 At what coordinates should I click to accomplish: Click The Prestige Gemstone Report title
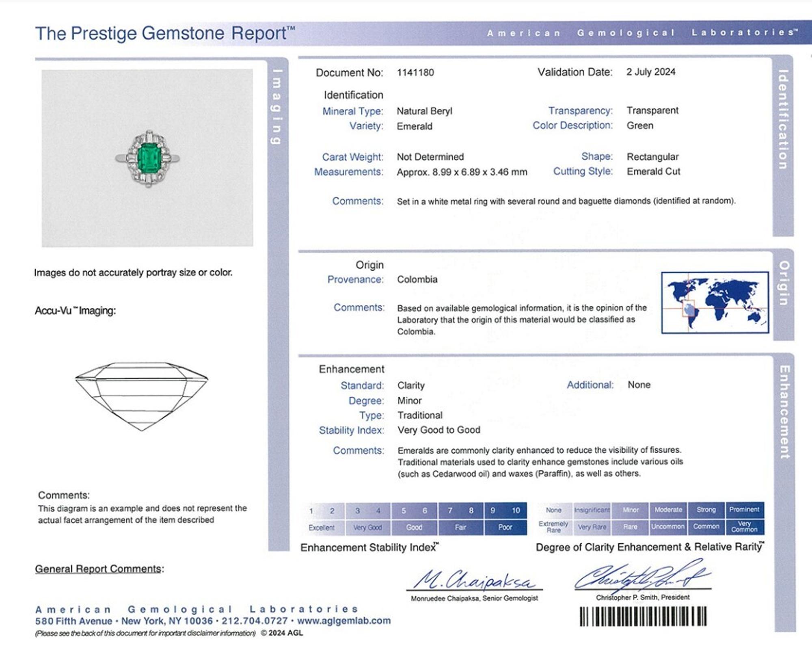(x=165, y=34)
